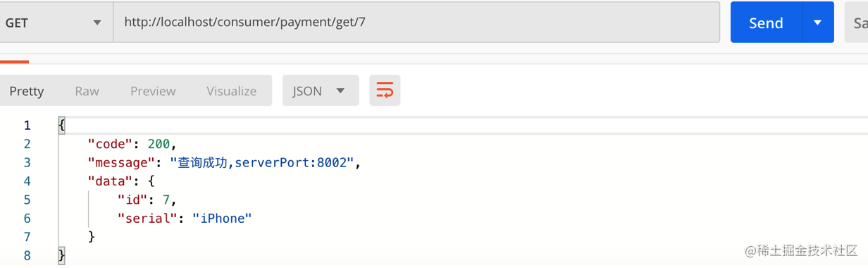This screenshot has height=268, width=868.
Task: Switch to the Raw view tab
Action: point(87,91)
